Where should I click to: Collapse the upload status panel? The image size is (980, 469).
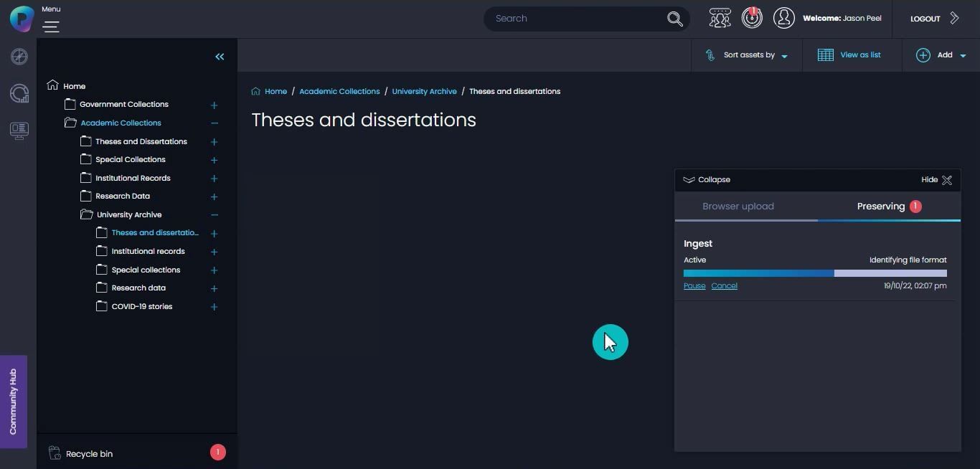(x=707, y=180)
